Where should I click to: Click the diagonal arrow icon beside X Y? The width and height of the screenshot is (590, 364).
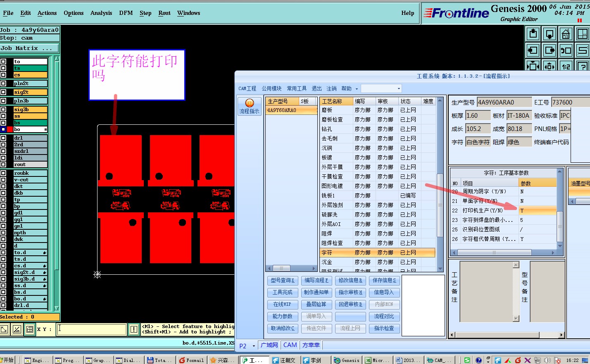[x=4, y=329]
